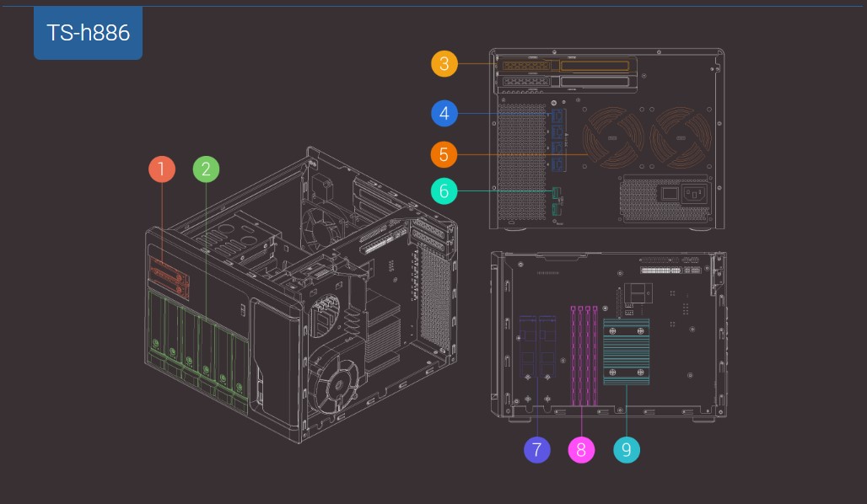Select the teal-highlighted rear USB ports
Screen dimensions: 867x504
[555, 201]
